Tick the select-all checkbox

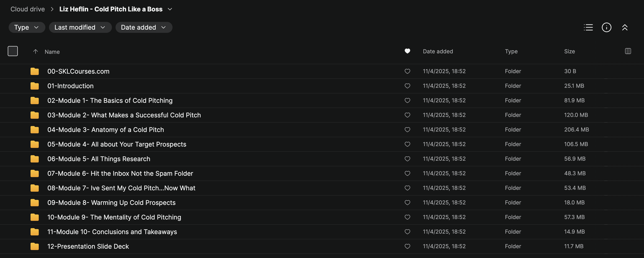click(13, 51)
